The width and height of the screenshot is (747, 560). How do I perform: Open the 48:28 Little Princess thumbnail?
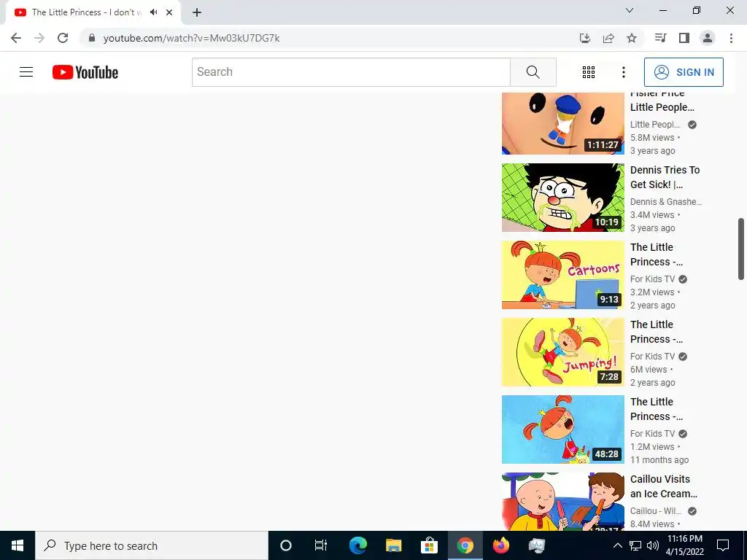(562, 429)
